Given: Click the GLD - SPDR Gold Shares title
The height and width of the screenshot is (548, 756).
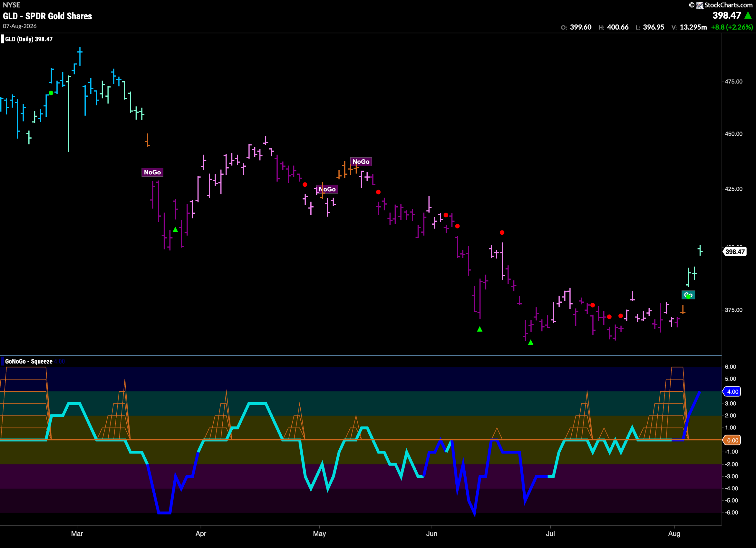Looking at the screenshot, I should (47, 16).
